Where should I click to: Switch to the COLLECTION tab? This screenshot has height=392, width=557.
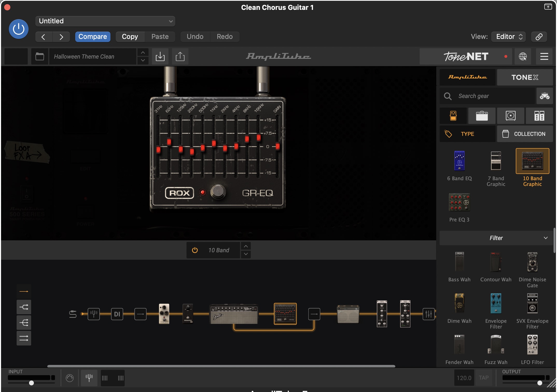pyautogui.click(x=525, y=134)
